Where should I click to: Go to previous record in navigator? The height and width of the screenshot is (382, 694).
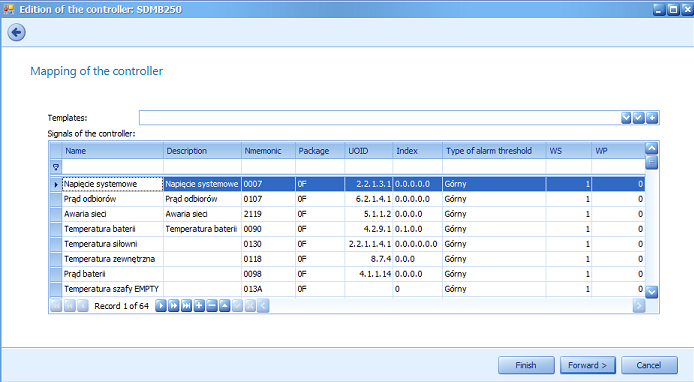tap(82, 306)
